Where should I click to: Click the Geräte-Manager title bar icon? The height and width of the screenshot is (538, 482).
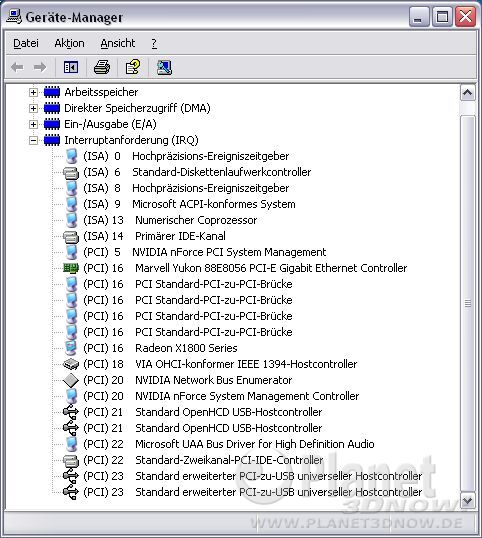click(14, 17)
